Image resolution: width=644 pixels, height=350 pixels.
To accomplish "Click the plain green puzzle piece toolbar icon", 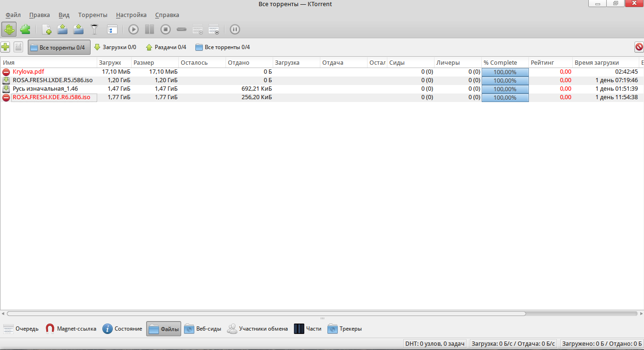I will (25, 30).
